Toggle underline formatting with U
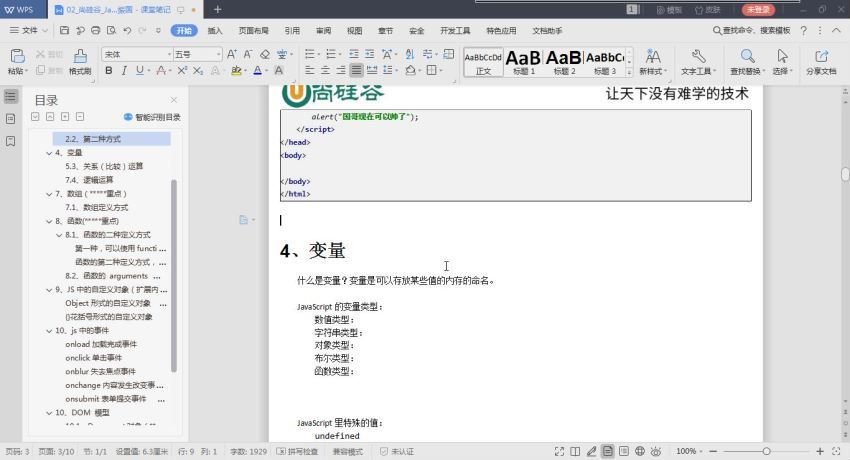The image size is (850, 460). point(140,70)
